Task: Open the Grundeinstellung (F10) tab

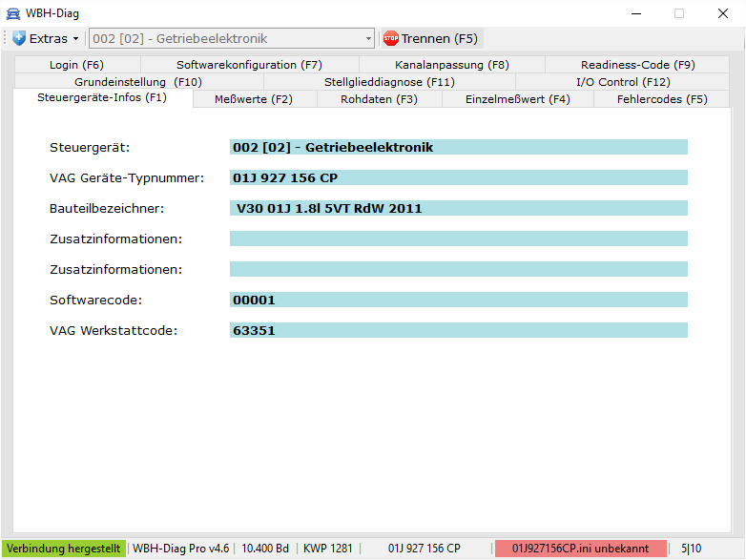Action: click(x=137, y=82)
